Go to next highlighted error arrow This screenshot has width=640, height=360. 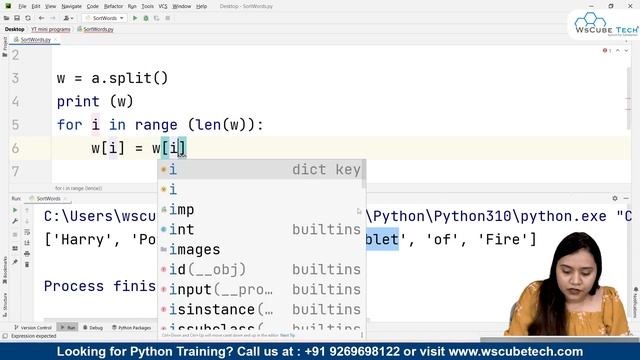pyautogui.click(x=626, y=50)
